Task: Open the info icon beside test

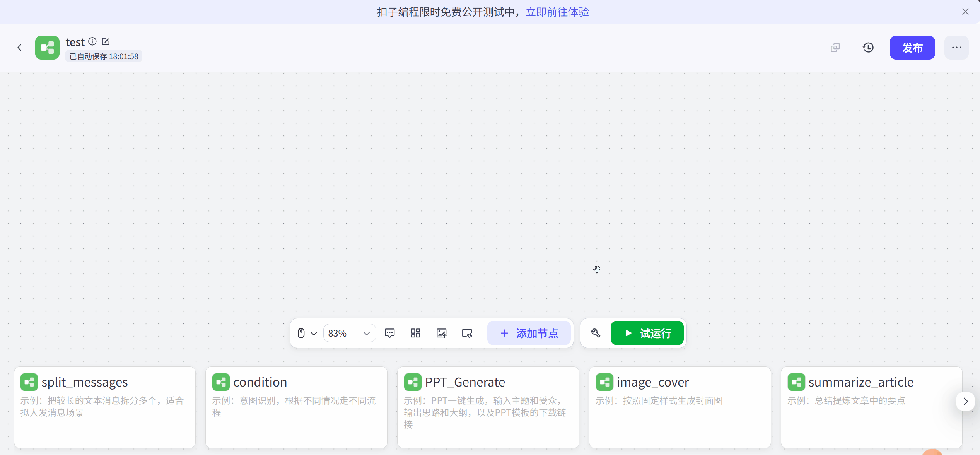Action: pos(92,41)
